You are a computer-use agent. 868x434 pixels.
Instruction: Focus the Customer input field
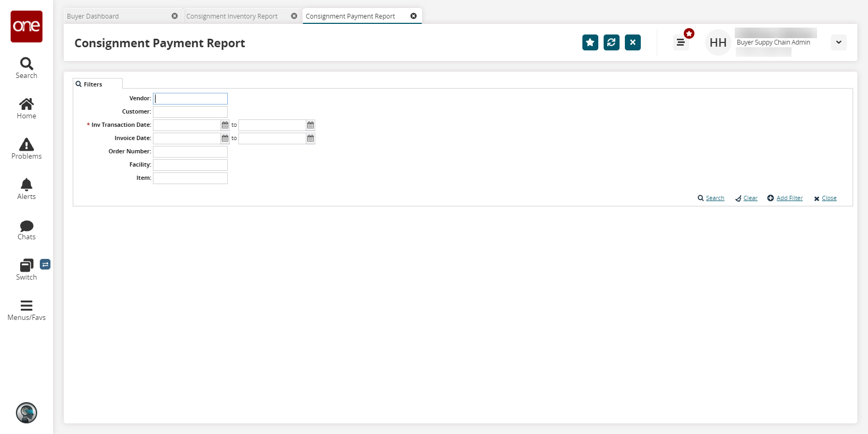[x=190, y=112]
